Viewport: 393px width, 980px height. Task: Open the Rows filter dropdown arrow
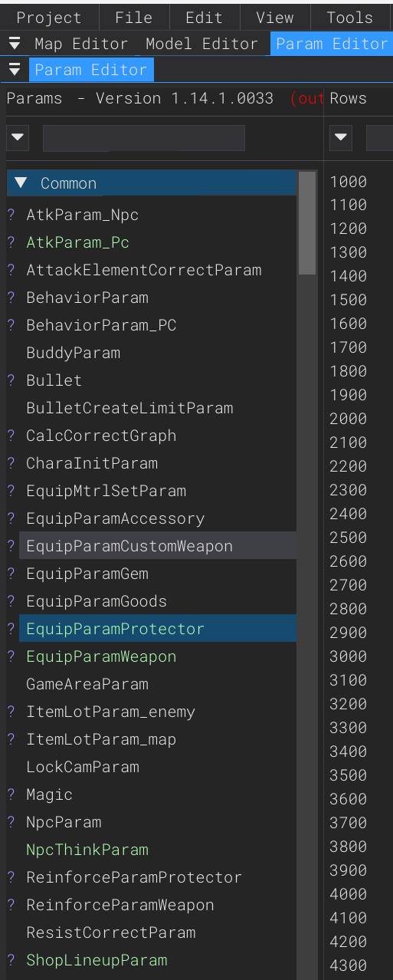pos(342,139)
